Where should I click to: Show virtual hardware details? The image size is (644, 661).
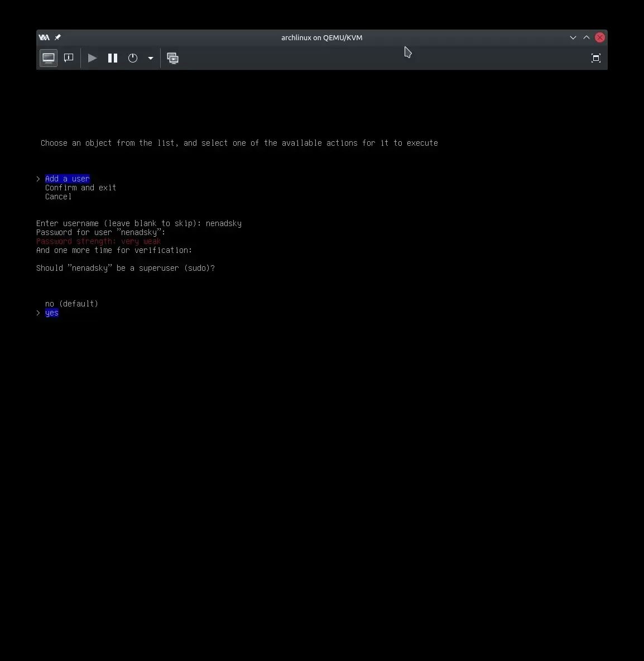(69, 58)
